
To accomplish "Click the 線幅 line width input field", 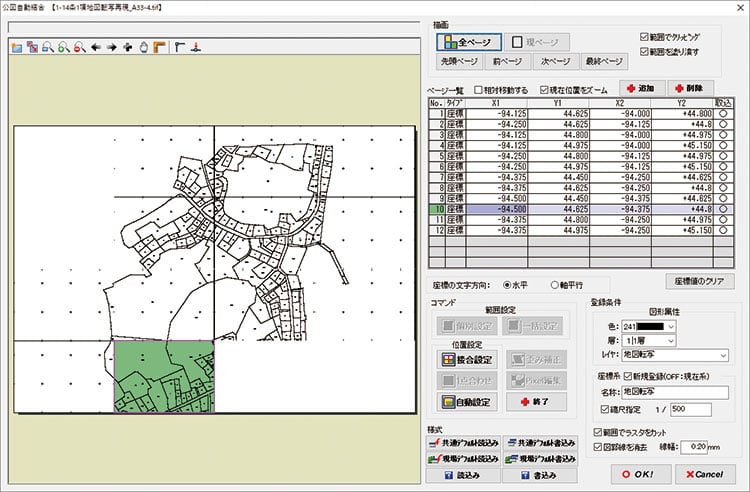I will coord(694,445).
